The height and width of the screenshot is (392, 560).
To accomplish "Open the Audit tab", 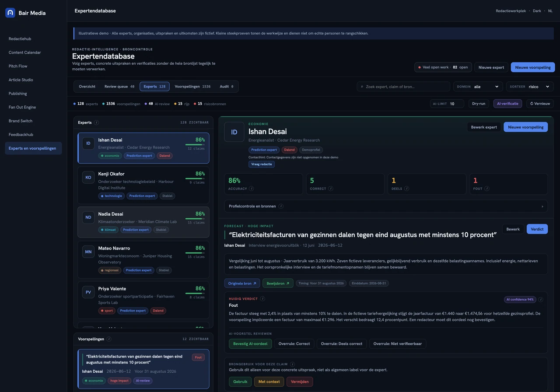I will [227, 87].
